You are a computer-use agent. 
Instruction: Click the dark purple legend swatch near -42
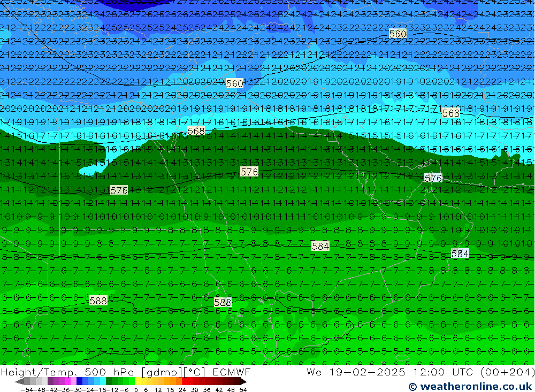(50, 381)
